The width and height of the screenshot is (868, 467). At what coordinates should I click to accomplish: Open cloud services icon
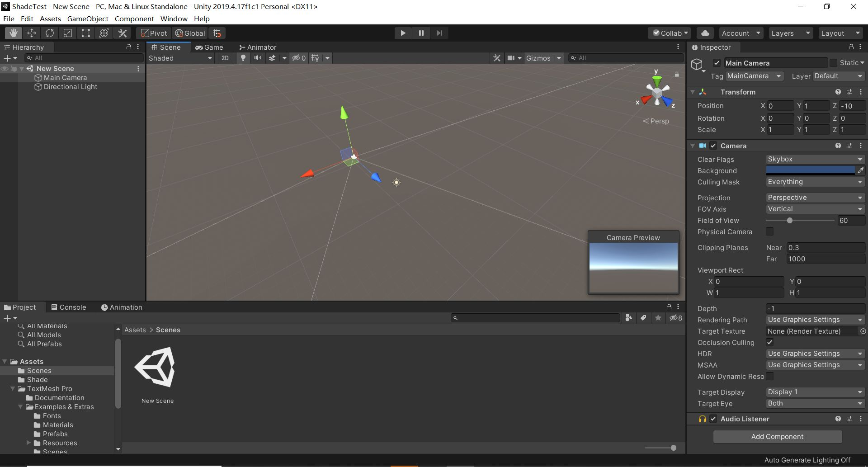(x=705, y=33)
